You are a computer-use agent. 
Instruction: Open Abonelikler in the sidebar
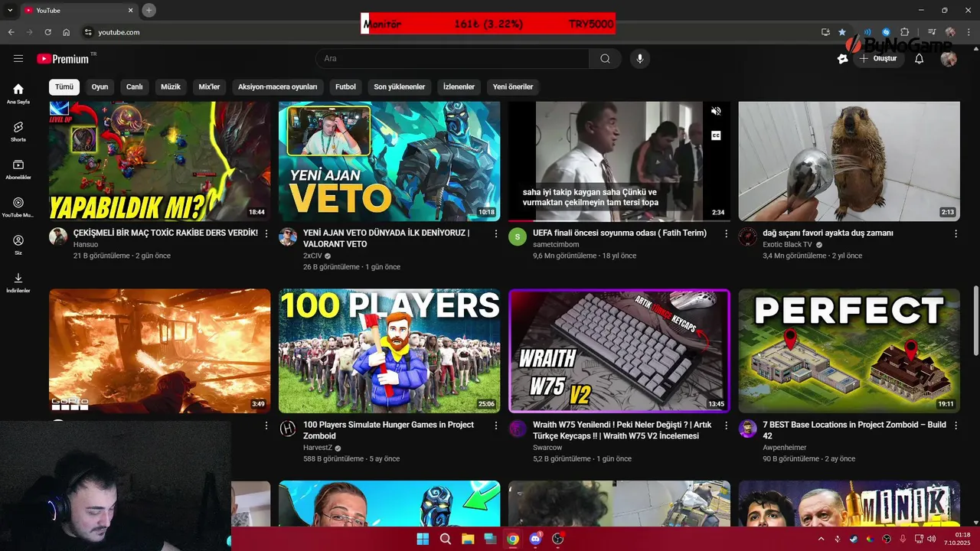[x=18, y=169]
